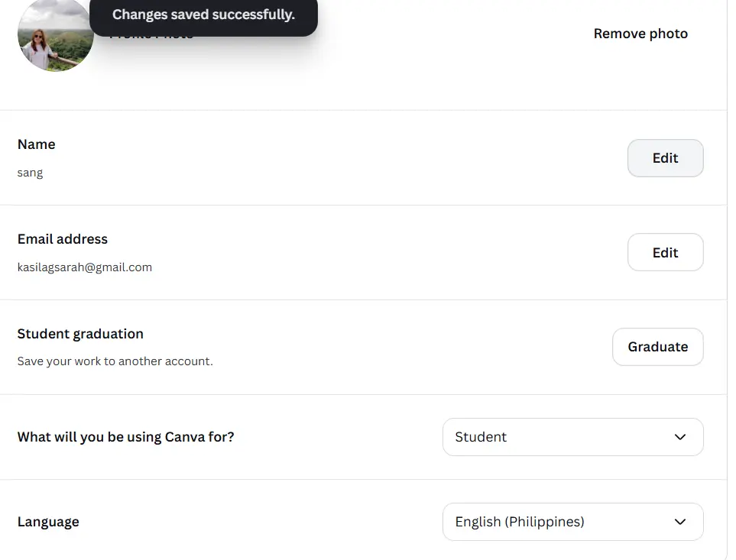Image resolution: width=736 pixels, height=560 pixels.
Task: Click the 'Email address' label
Action: coord(63,238)
